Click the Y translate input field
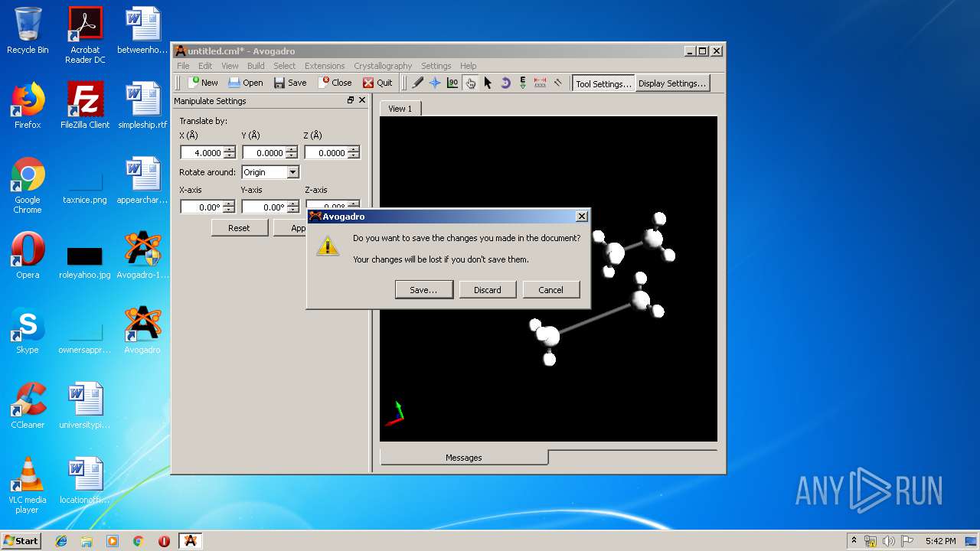 pos(264,153)
